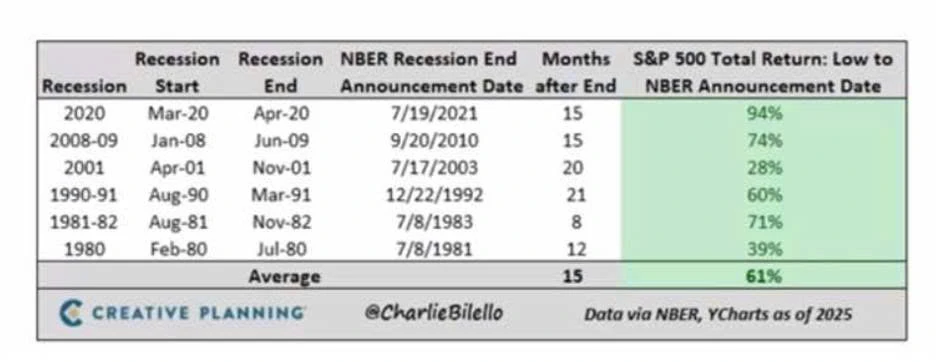Image resolution: width=936 pixels, height=362 pixels.
Task: Click the Creative Planning logo icon
Action: click(x=70, y=313)
